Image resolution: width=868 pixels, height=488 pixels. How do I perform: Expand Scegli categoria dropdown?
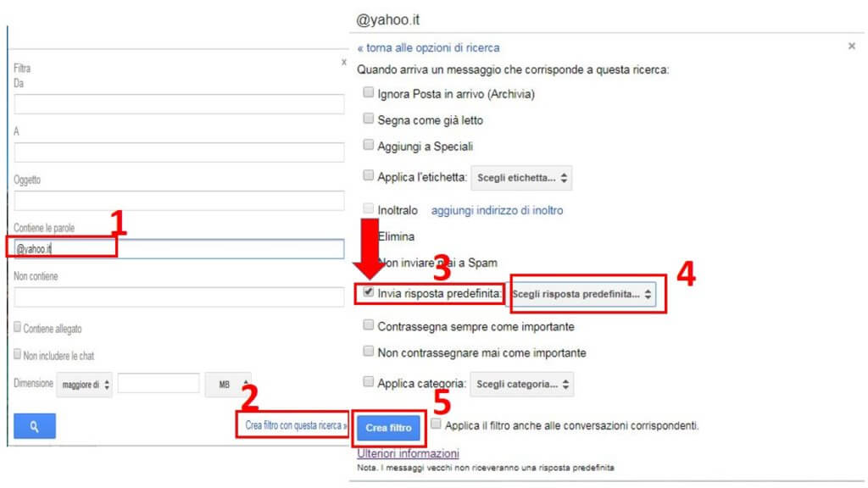tap(521, 384)
